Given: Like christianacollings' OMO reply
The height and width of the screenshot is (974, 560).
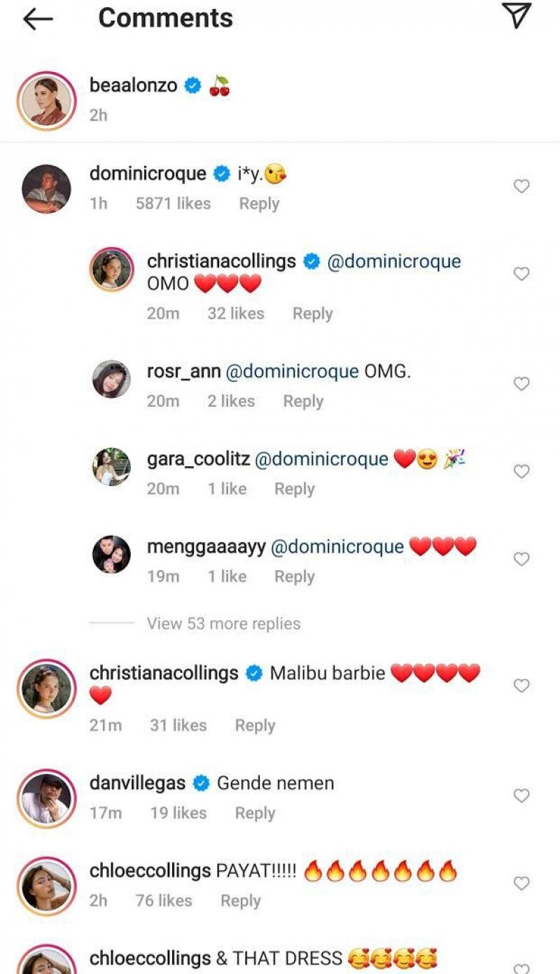Looking at the screenshot, I should [x=521, y=274].
